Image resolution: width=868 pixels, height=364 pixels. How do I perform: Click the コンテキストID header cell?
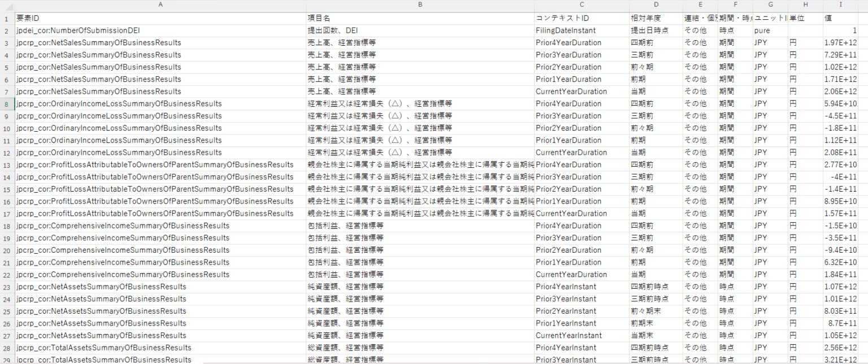[x=581, y=19]
